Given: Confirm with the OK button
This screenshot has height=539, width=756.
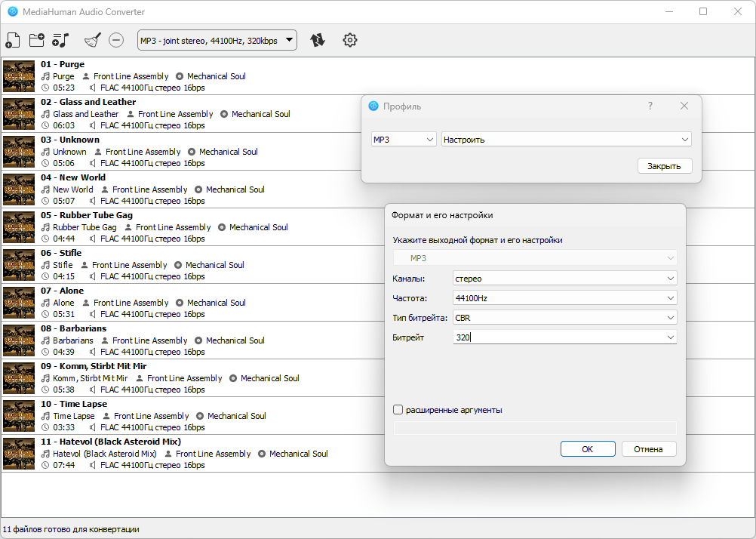Looking at the screenshot, I should (x=588, y=448).
